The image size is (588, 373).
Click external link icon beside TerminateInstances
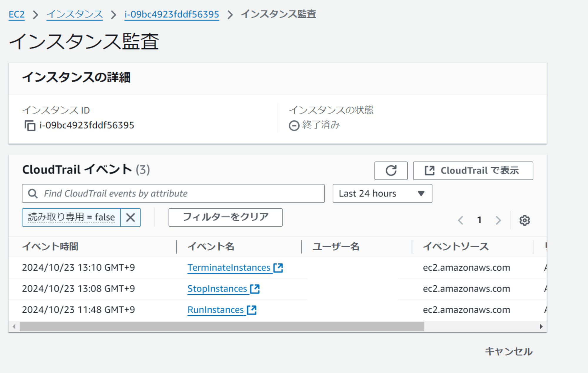coord(278,268)
